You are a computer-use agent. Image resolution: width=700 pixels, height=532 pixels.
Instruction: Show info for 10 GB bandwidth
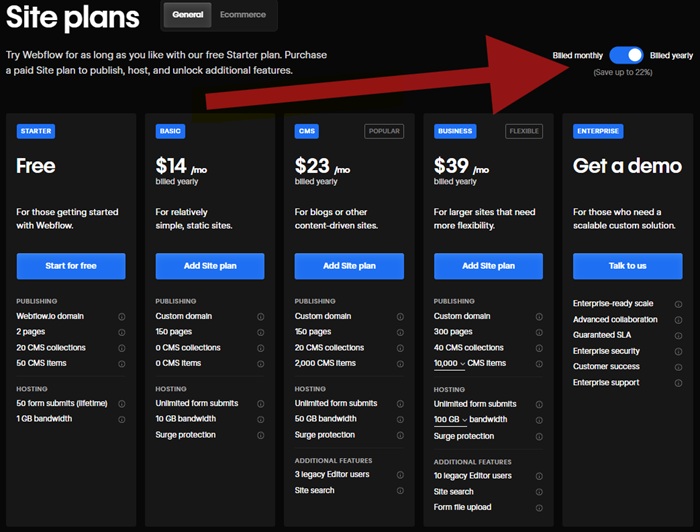pos(261,420)
